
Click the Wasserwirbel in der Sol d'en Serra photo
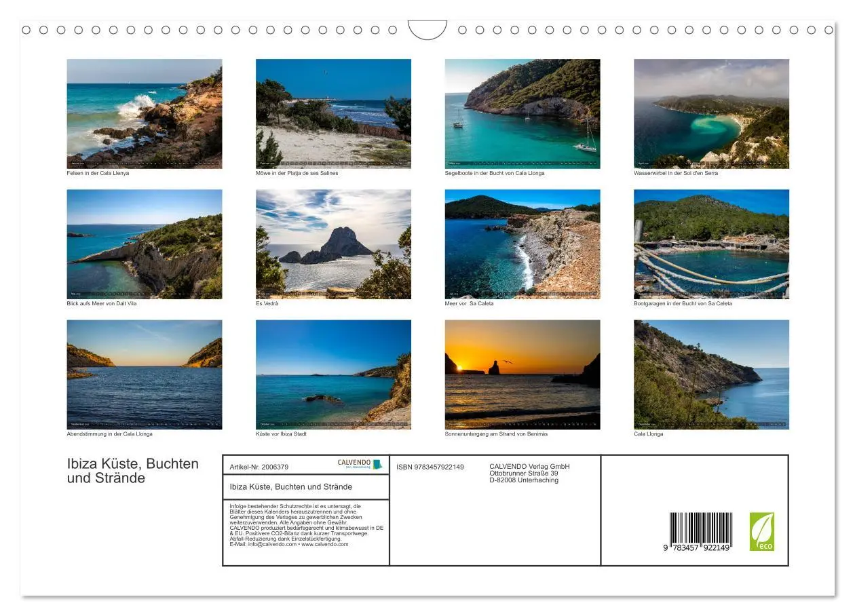[x=711, y=113]
